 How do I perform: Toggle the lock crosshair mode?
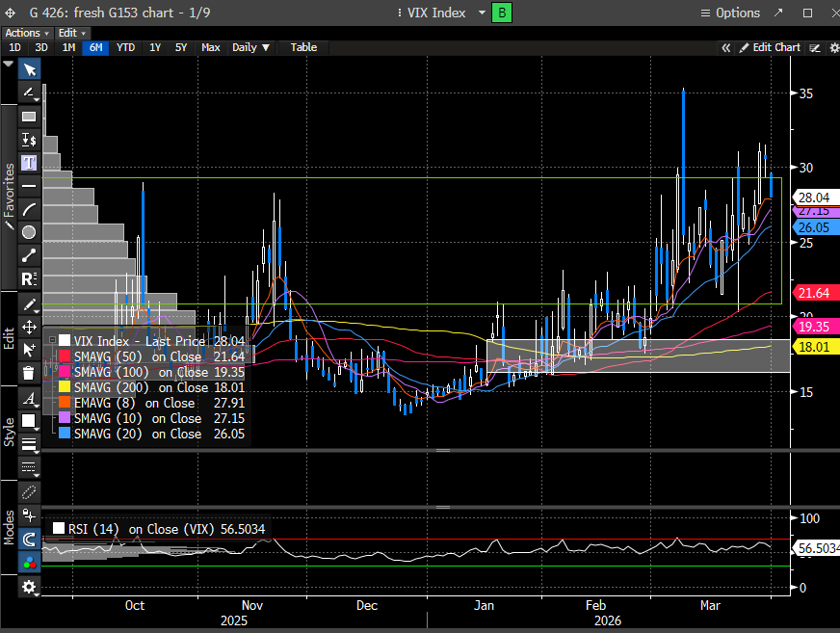click(x=29, y=515)
